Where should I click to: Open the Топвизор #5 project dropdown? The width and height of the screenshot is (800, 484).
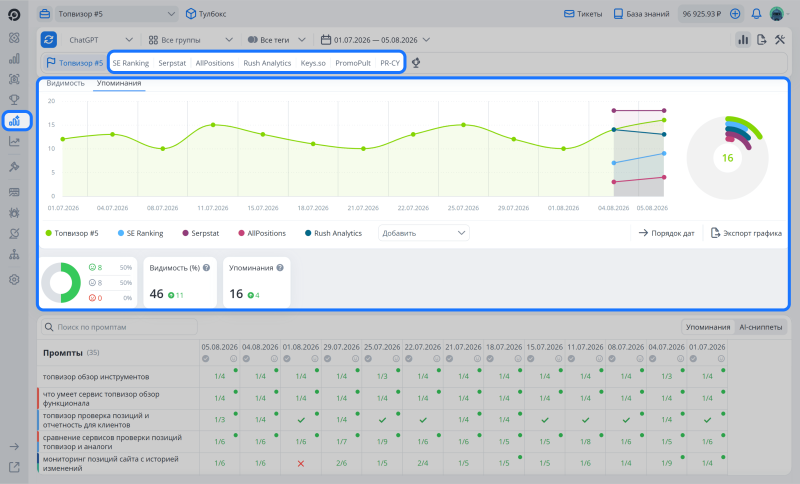116,14
